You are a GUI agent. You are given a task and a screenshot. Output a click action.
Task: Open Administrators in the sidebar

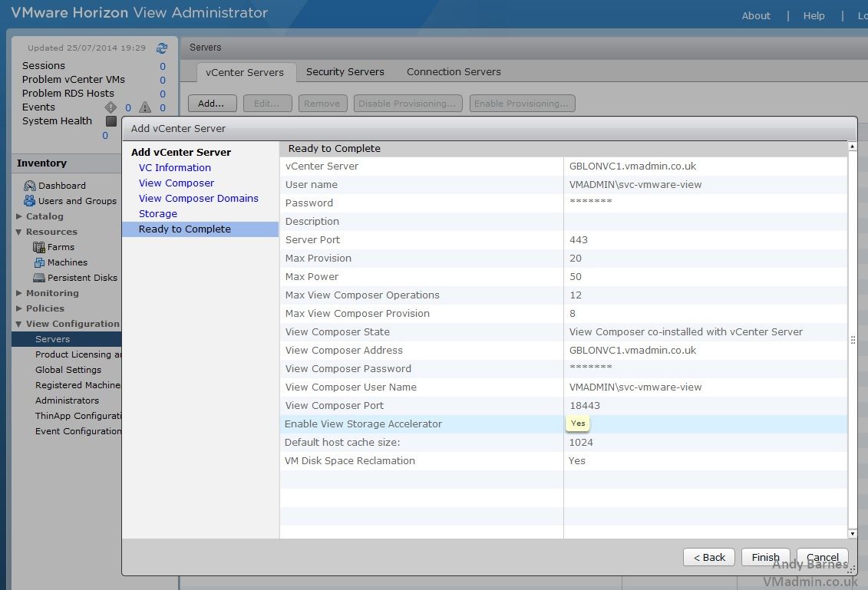pyautogui.click(x=67, y=400)
